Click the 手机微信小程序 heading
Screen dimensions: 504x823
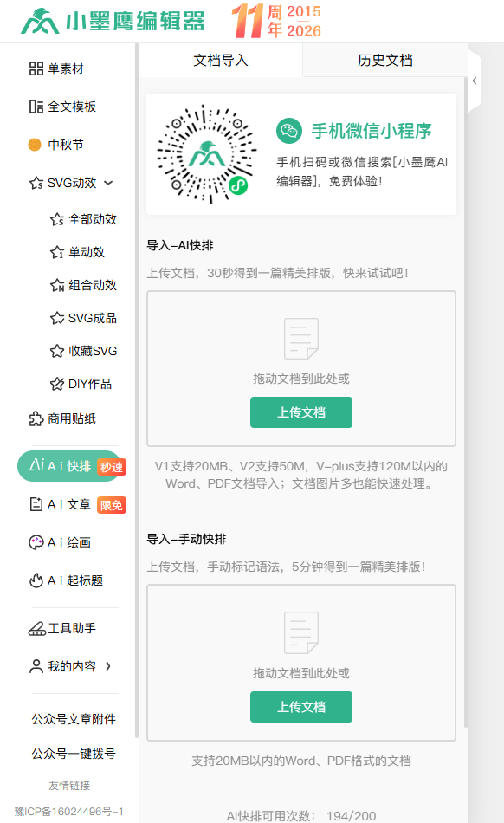tap(372, 131)
